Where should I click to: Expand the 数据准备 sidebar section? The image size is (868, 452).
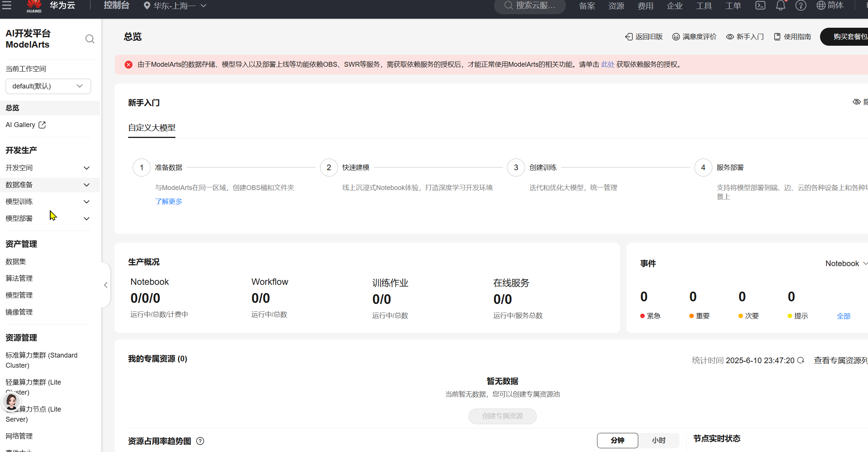click(48, 185)
